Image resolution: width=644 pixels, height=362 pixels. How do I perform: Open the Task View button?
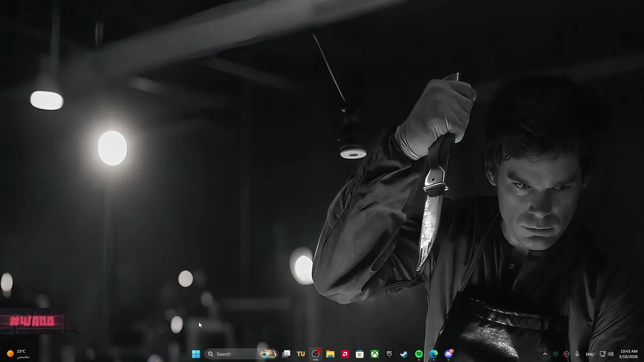tap(286, 354)
